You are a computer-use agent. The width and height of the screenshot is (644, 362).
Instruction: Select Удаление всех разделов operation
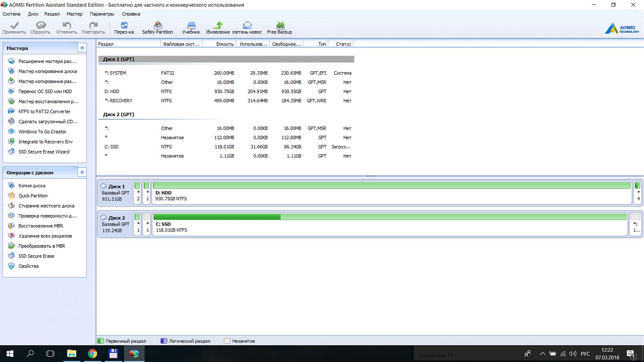(x=45, y=236)
